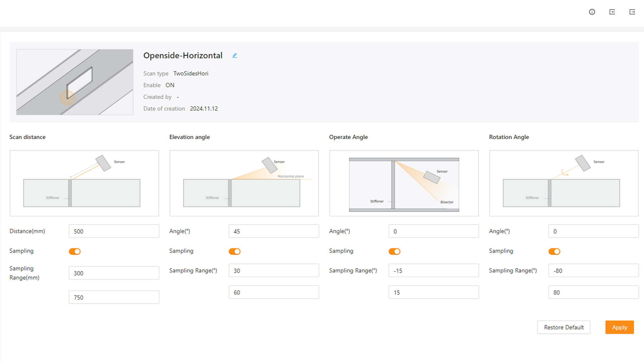Screen dimensions: 644x362
Task: Click the export icon with right arrow
Action: (x=632, y=12)
